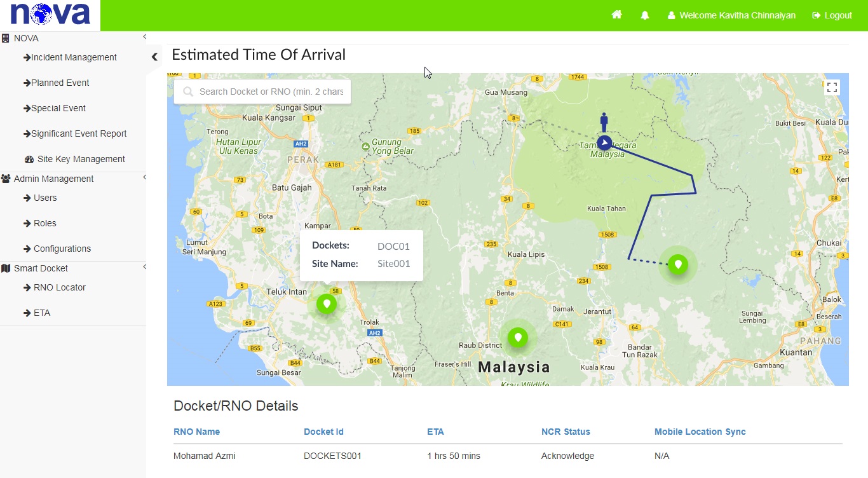Click green site marker near Raub District
The width and height of the screenshot is (868, 478).
click(518, 338)
